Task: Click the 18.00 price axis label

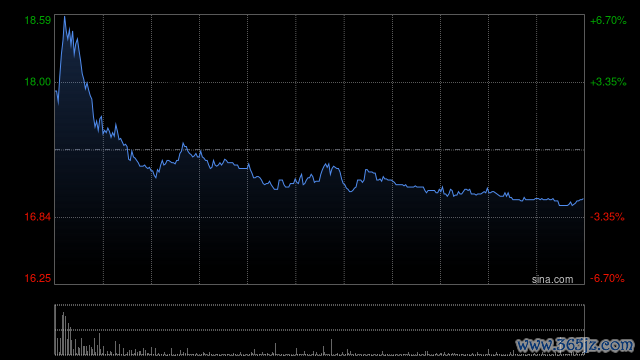Action: click(38, 82)
